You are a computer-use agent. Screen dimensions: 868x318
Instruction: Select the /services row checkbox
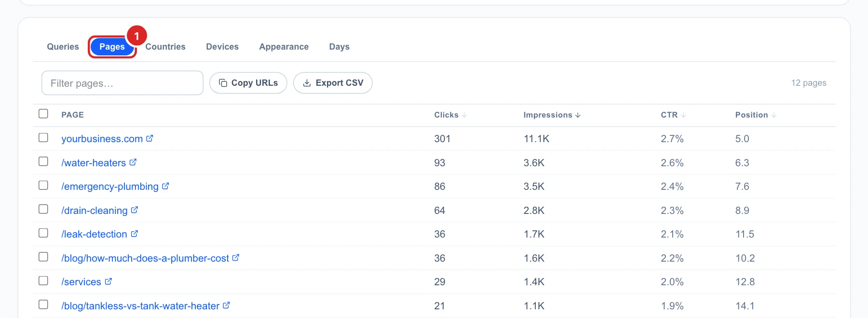pos(43,281)
